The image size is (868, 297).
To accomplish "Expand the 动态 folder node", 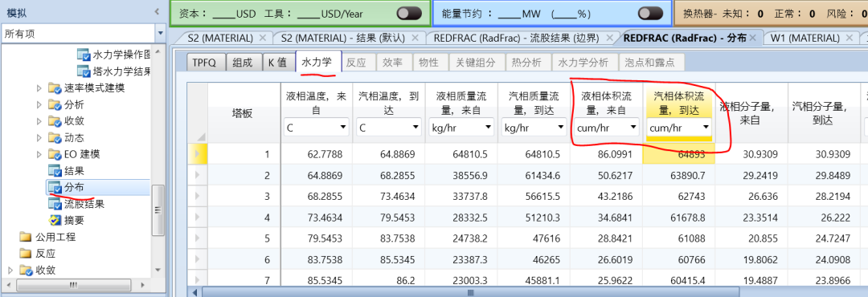I will [39, 138].
